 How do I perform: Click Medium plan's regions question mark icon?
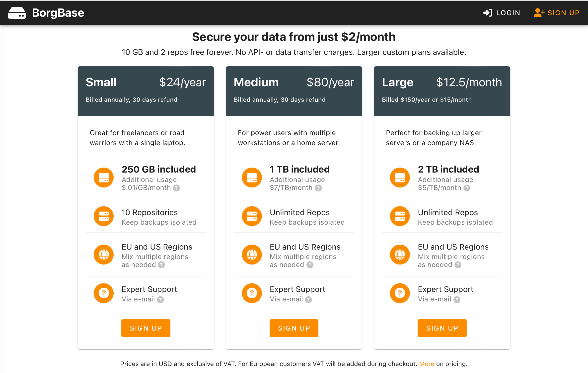(310, 265)
